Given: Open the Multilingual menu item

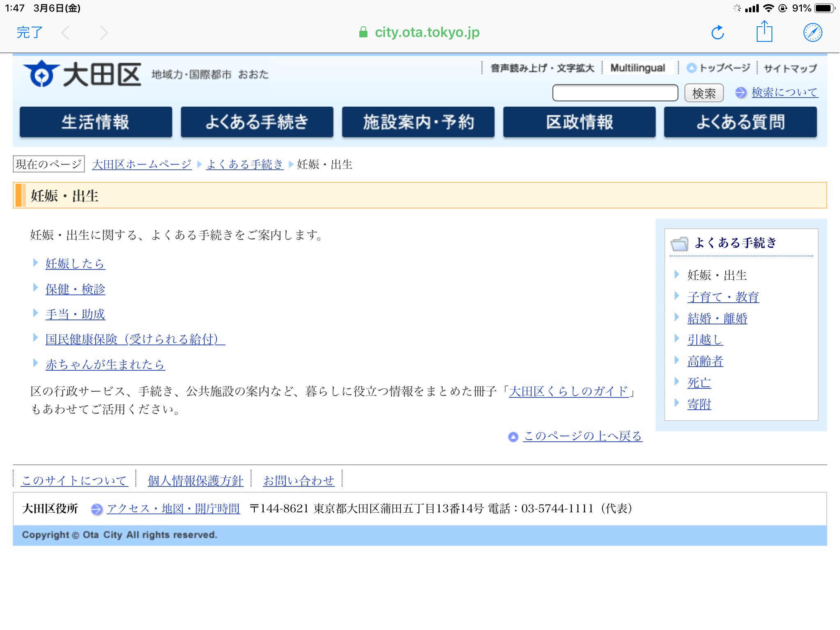Looking at the screenshot, I should click(637, 68).
